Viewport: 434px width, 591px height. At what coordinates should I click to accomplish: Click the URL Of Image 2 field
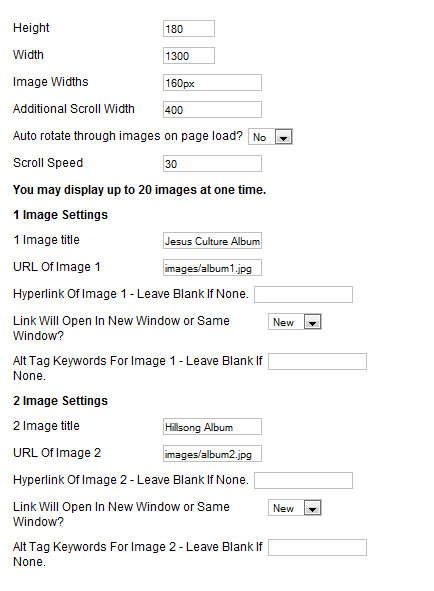point(212,454)
